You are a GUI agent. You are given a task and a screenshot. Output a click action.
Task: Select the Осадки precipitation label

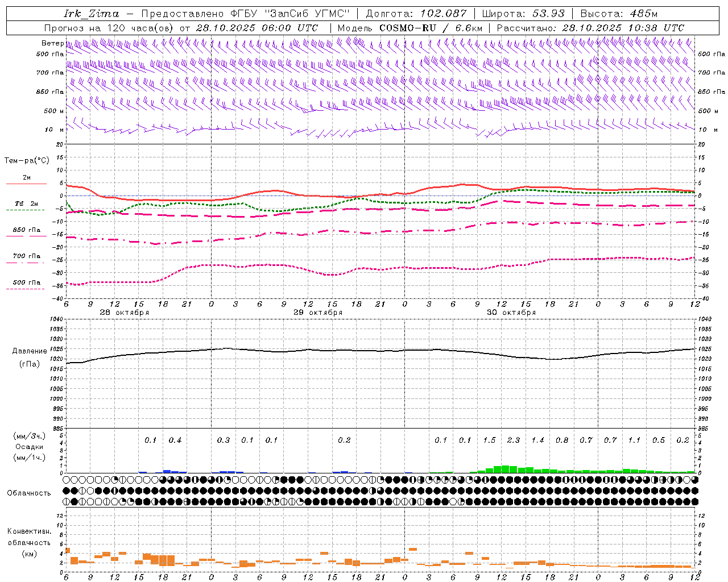point(30,447)
